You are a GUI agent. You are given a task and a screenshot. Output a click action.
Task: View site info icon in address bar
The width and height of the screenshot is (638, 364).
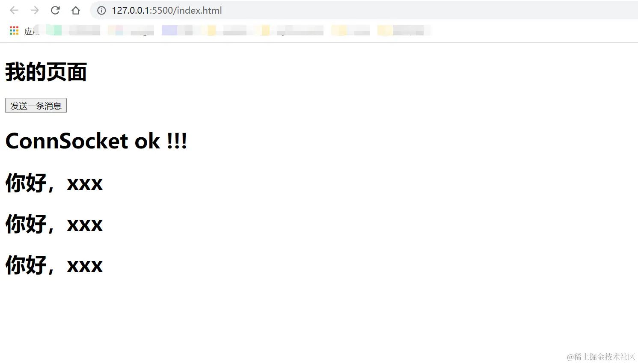pos(101,11)
